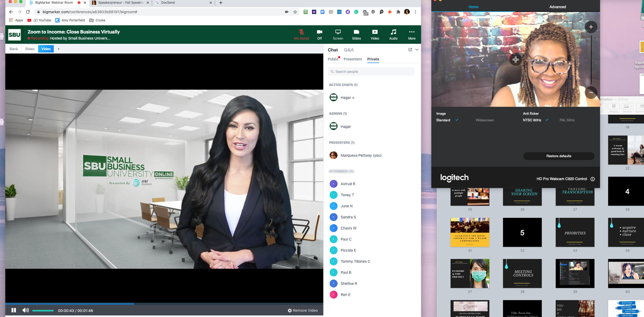Turn on the camera (Off icon)
The height and width of the screenshot is (317, 644).
pos(319,35)
